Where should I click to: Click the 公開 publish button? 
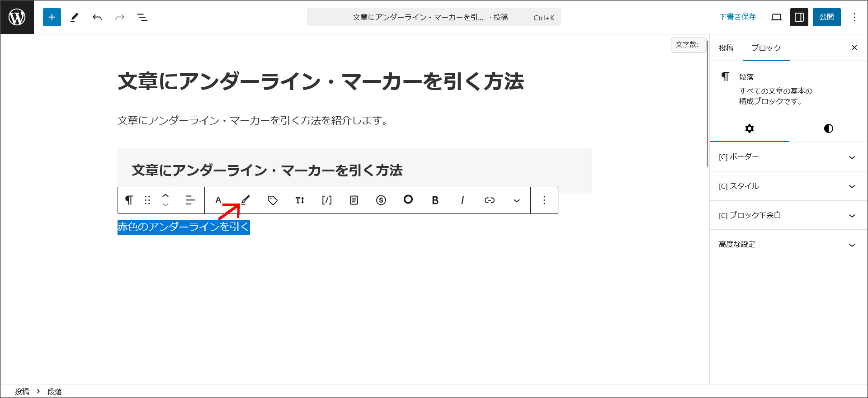(826, 17)
